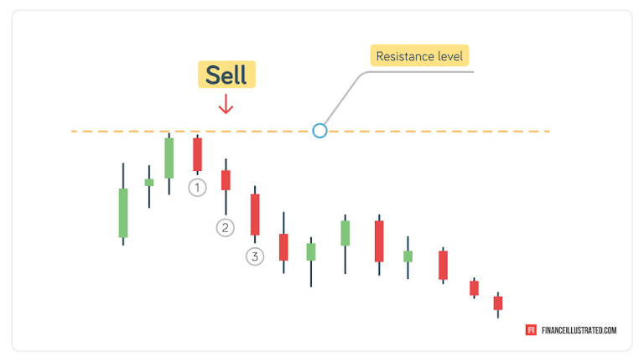644x362 pixels.
Task: Click the red downward arrow under Sell
Action: [x=226, y=104]
